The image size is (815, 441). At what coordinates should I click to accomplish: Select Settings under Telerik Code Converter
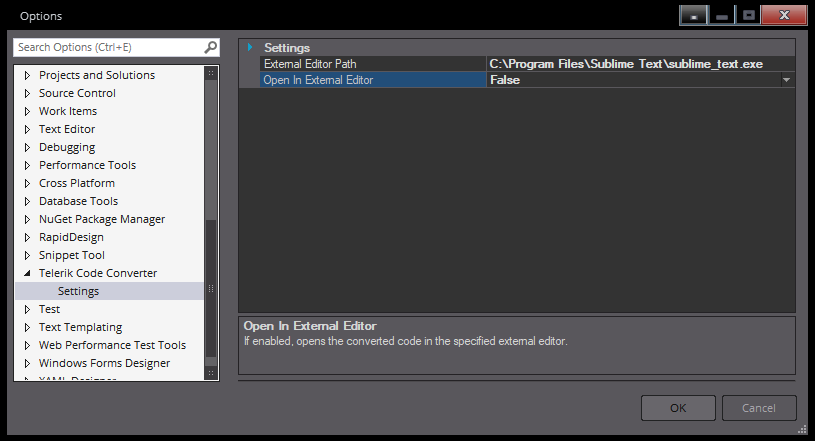tap(78, 291)
